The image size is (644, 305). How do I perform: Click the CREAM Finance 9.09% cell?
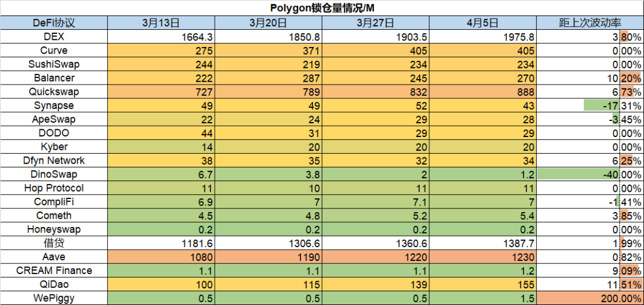pos(590,270)
